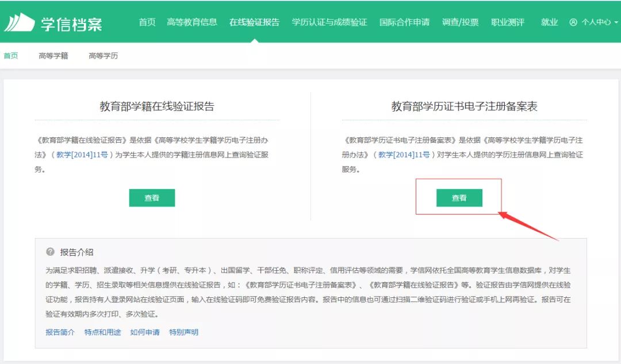Switch to the 高等学历 tab
Image resolution: width=621 pixels, height=364 pixels.
point(102,55)
